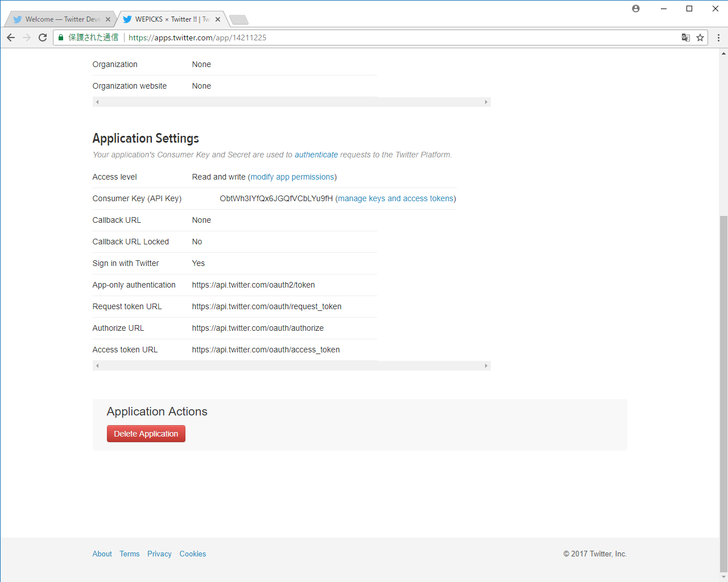
Task: Open the Terms footer link
Action: coord(130,554)
